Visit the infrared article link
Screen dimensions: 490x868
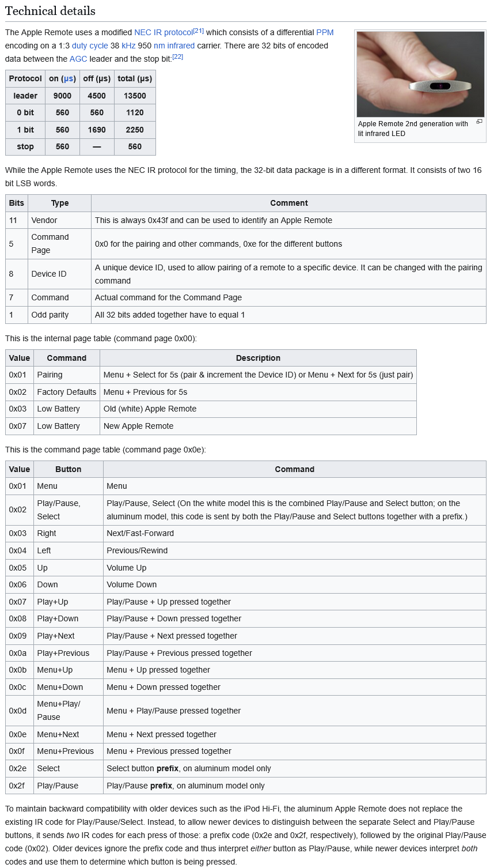point(181,46)
